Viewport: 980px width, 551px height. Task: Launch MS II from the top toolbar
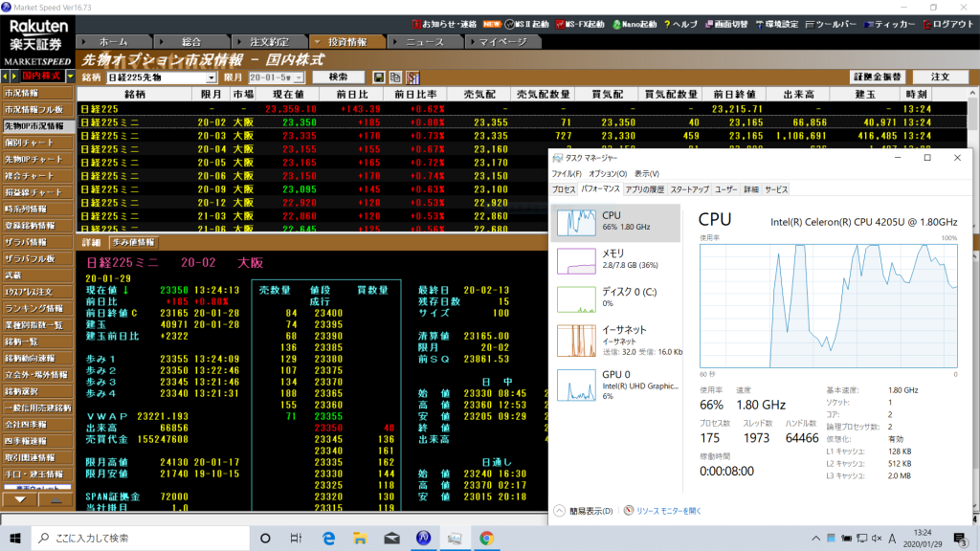527,24
